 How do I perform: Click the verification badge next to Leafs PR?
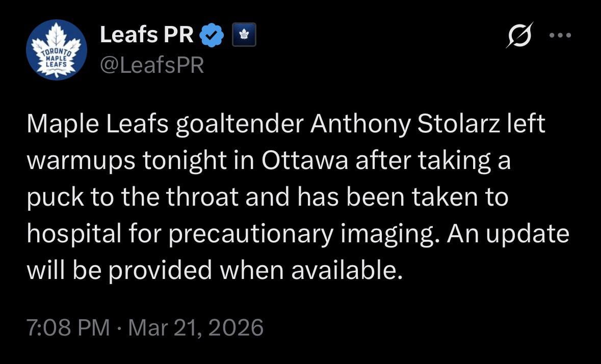[211, 34]
